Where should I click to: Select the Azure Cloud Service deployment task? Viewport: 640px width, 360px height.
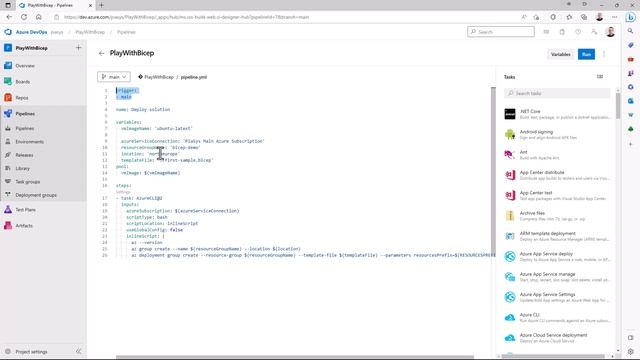[557, 338]
